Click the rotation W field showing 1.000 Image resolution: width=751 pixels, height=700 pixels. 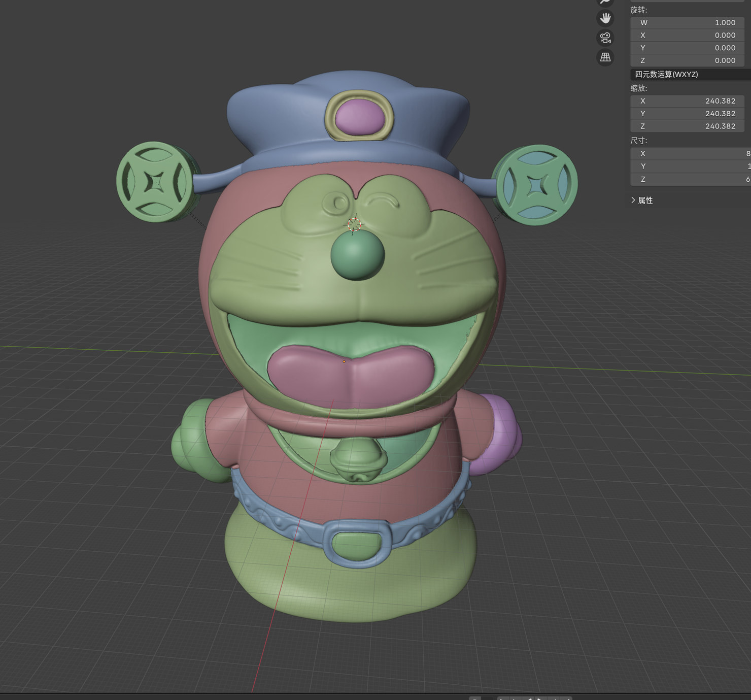[687, 23]
